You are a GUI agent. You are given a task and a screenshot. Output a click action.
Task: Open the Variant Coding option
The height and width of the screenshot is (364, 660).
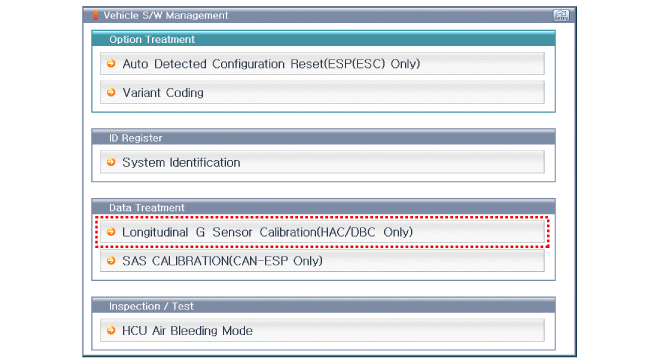pyautogui.click(x=322, y=92)
